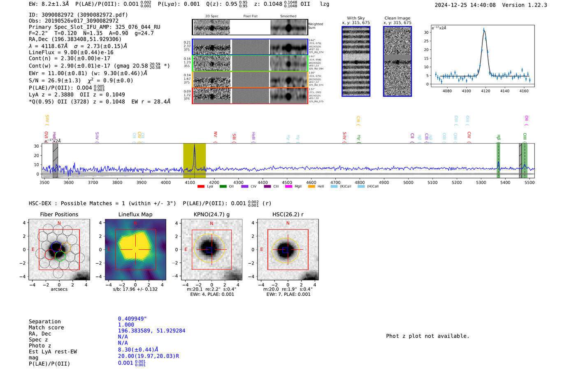
Task: Click the (K)CaII legend swatch
Action: 334,186
